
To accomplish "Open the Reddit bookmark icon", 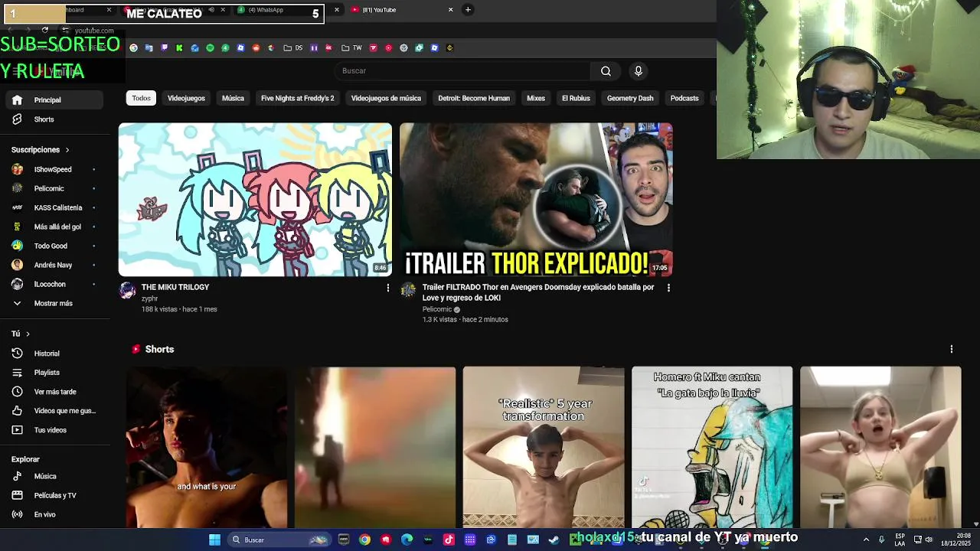I will point(256,47).
